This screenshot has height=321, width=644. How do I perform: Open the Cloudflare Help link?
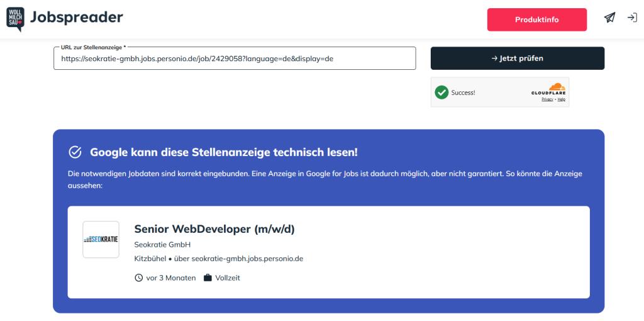(562, 99)
